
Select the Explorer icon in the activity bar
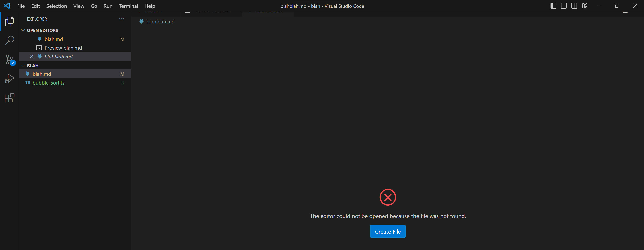click(x=9, y=21)
